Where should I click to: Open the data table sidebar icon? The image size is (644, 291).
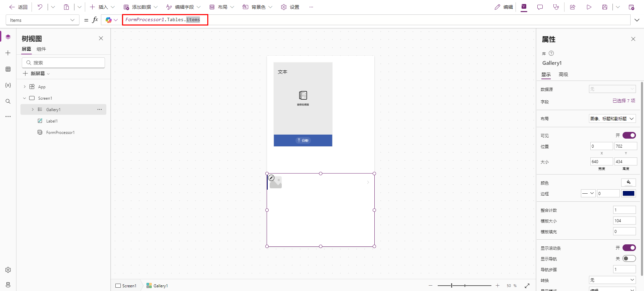pos(8,69)
